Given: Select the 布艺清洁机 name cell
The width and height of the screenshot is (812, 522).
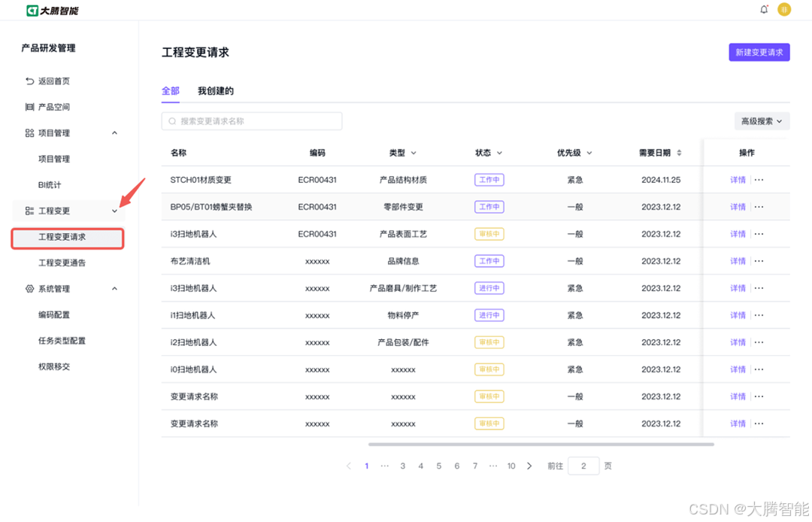Looking at the screenshot, I should tap(190, 261).
